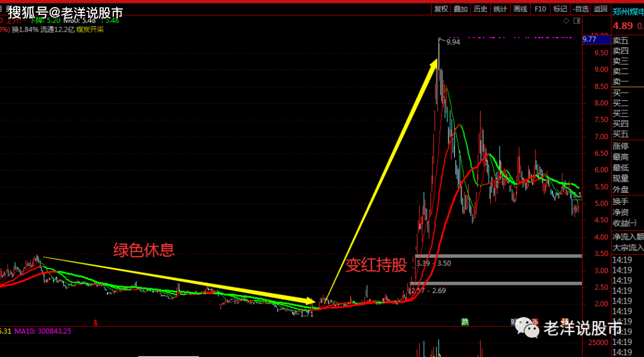
Task: Click the red S marker on the chart baseline
Action: pos(95,323)
